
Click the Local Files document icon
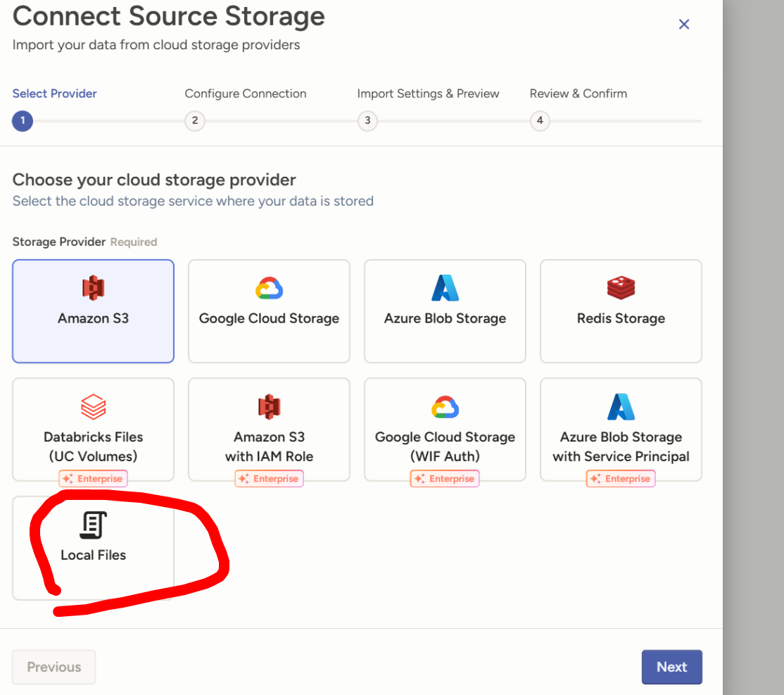tap(94, 525)
